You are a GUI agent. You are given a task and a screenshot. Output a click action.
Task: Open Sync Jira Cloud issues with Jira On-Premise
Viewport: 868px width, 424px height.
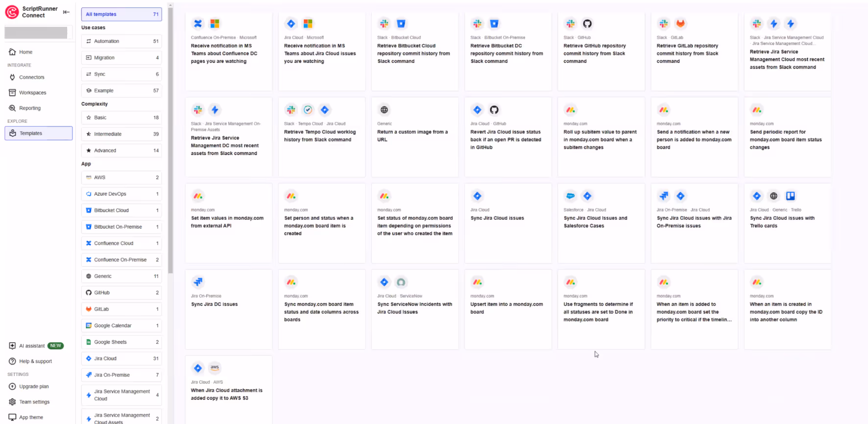click(694, 223)
